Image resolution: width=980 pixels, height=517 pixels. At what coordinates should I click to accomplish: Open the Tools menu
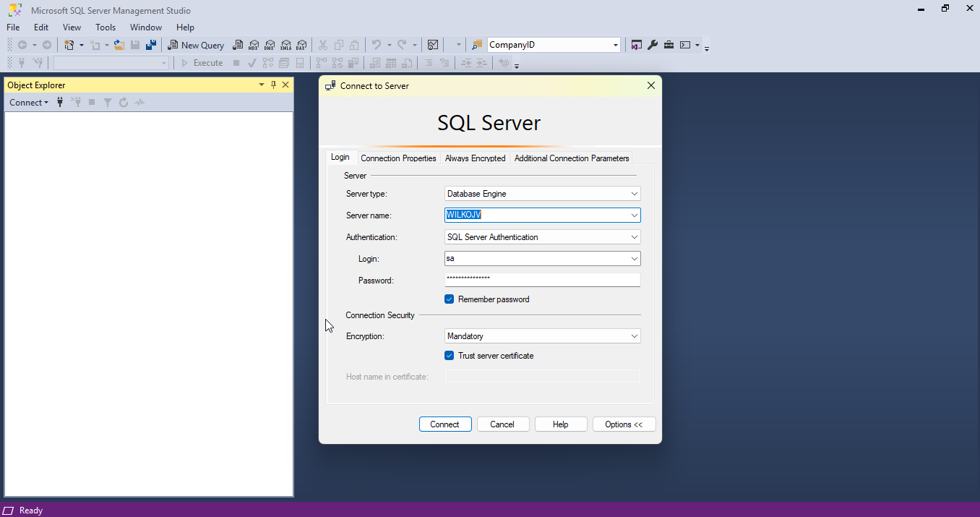tap(106, 27)
